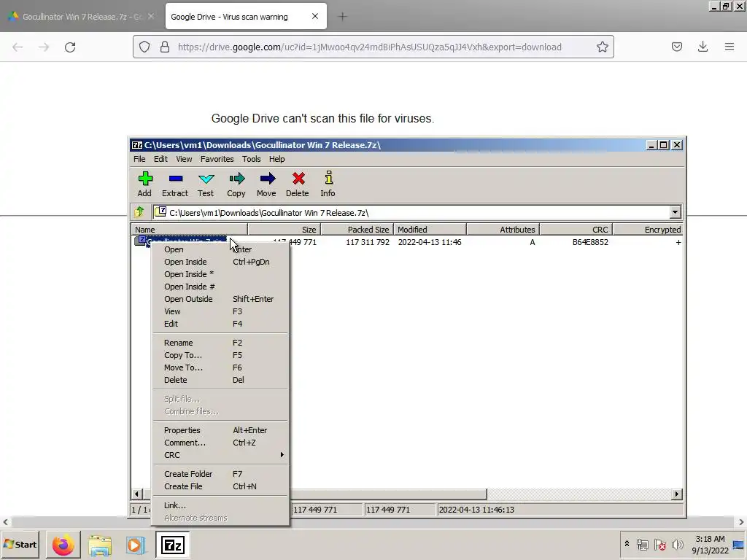The image size is (747, 560).
Task: Select Edit F4 in the context menu
Action: pyautogui.click(x=220, y=323)
